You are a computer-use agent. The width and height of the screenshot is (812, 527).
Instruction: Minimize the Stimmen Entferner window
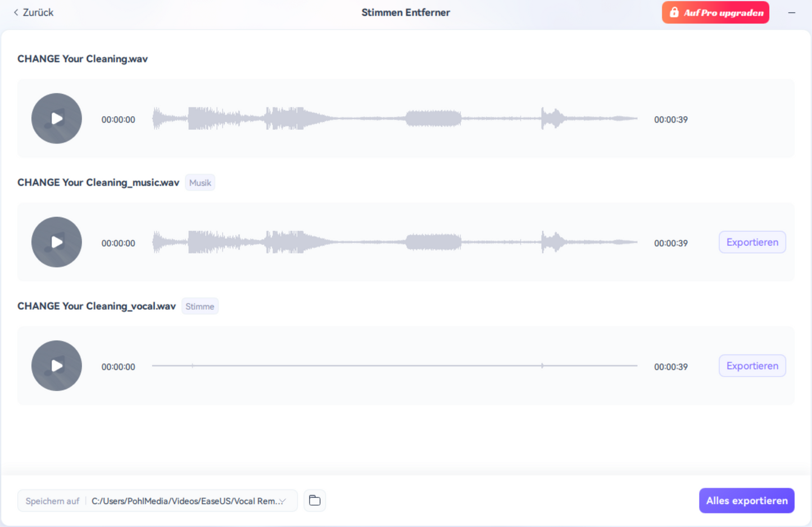coord(792,12)
